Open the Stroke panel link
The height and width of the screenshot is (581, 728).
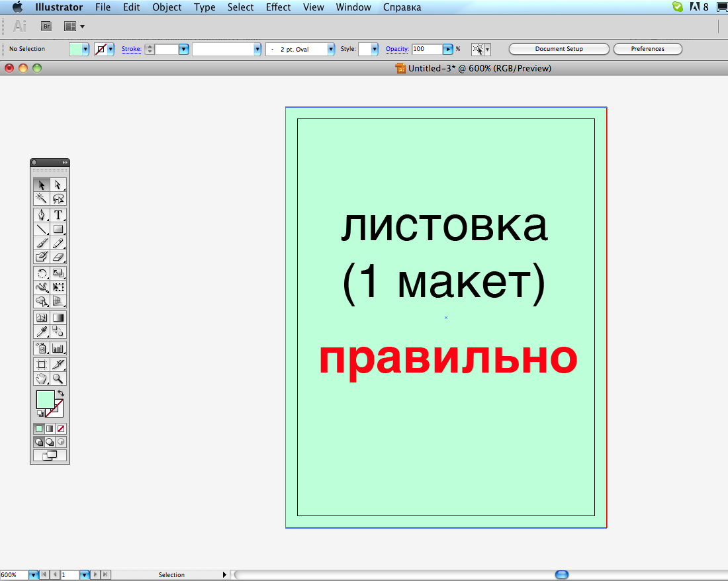pyautogui.click(x=132, y=49)
